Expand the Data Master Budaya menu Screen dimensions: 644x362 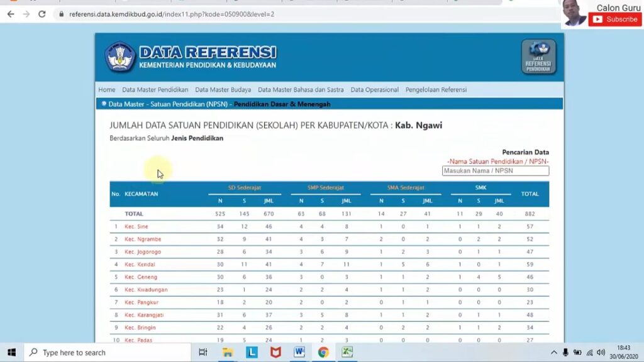pos(223,89)
